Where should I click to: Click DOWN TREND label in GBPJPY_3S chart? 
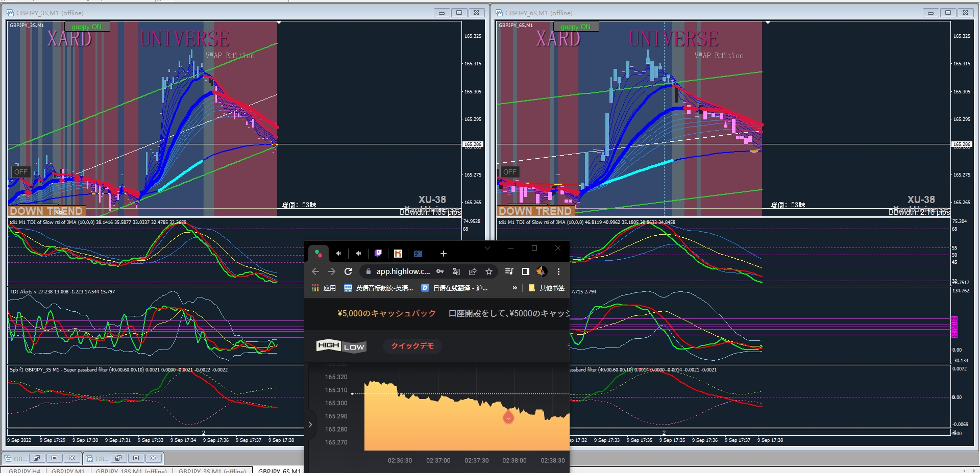pos(46,211)
